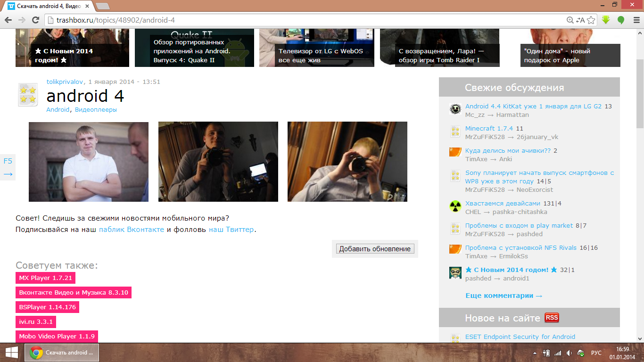
Task: Open the Android 4.4 KitKat discussion link
Action: (x=533, y=106)
